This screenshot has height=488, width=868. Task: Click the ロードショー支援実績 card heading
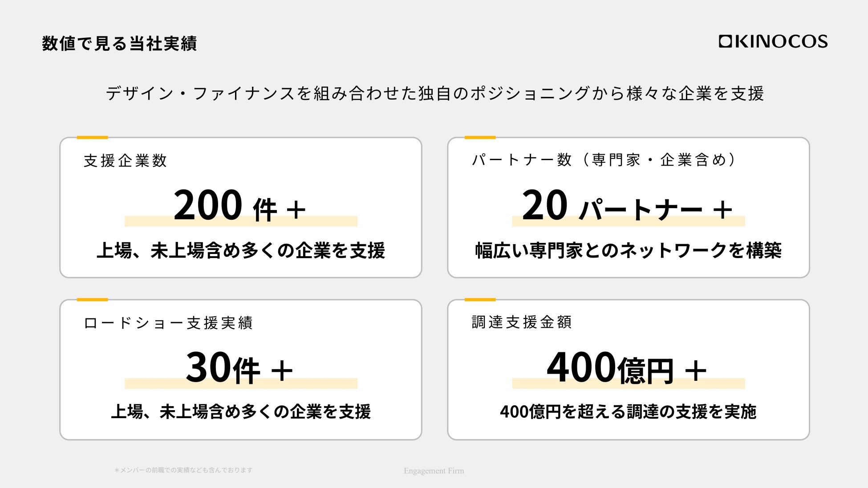click(168, 323)
